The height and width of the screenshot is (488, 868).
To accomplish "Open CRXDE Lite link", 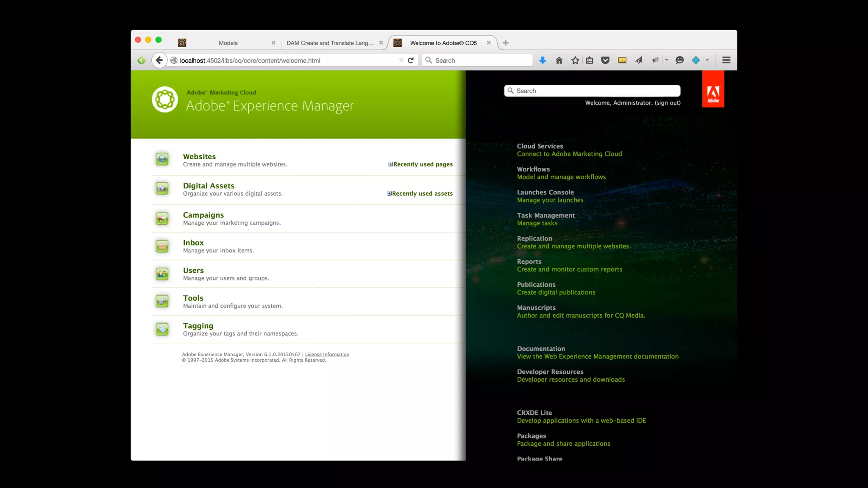I will 534,413.
